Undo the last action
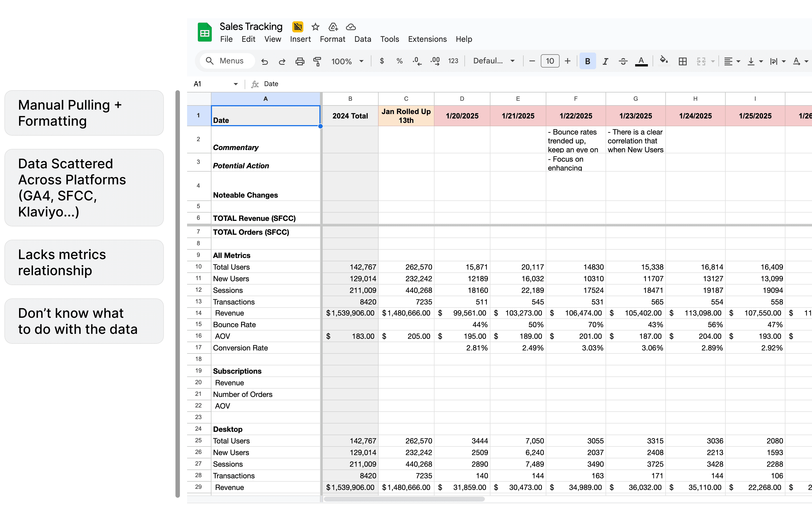This screenshot has width=812, height=506. pos(265,61)
